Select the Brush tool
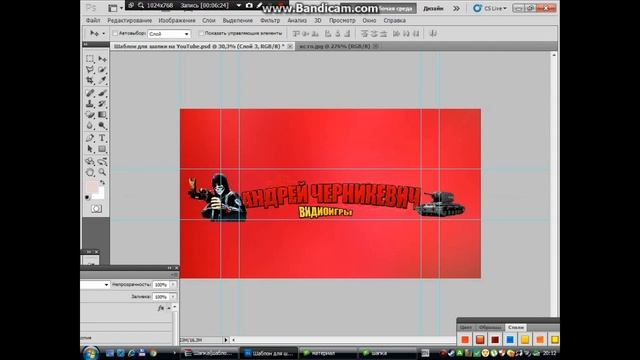 [x=102, y=93]
